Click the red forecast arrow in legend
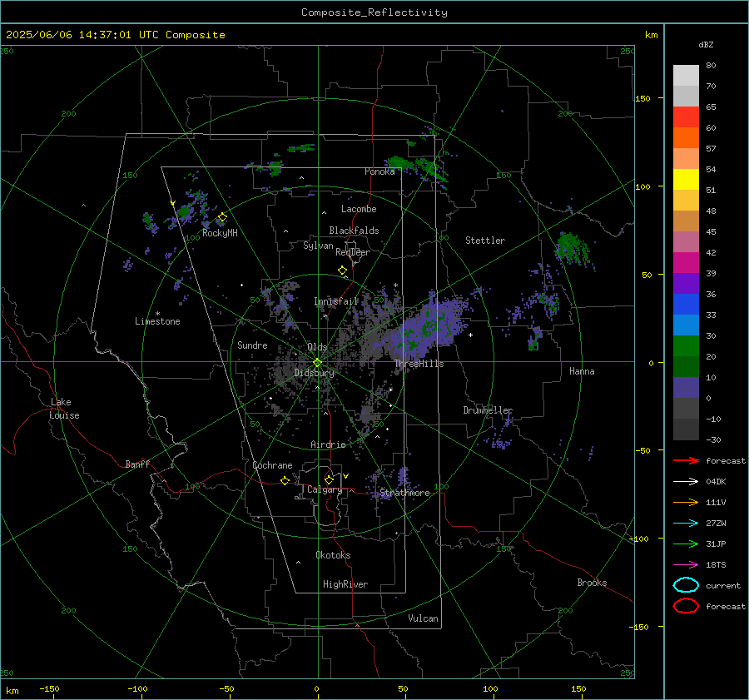This screenshot has height=700, width=749. 686,460
